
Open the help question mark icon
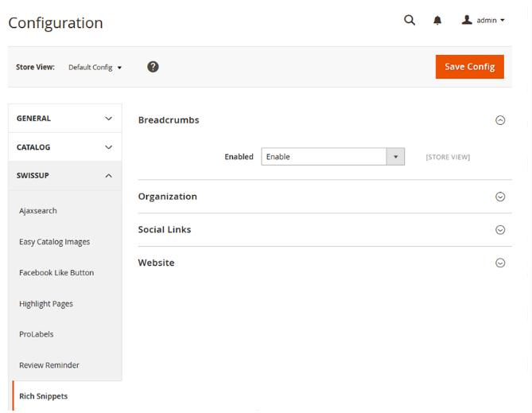(153, 67)
